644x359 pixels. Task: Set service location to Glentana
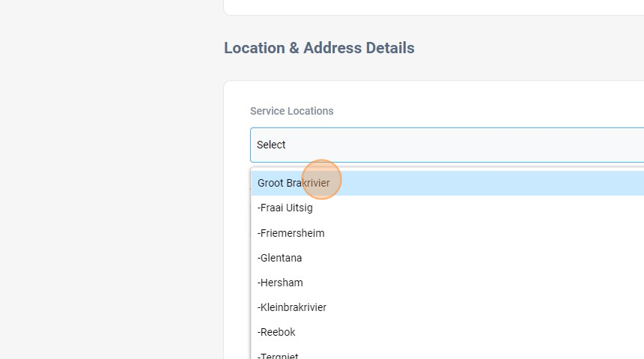pos(280,258)
